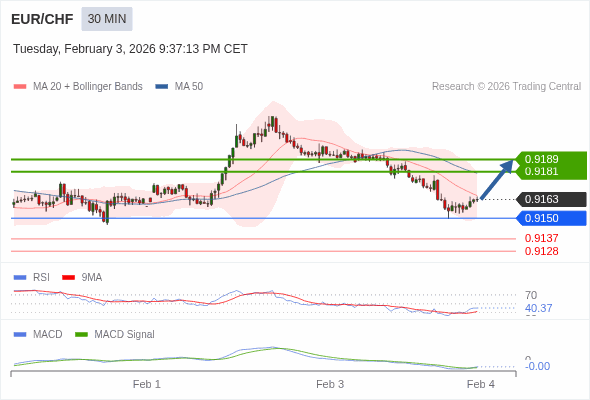Click the 30 MIN timeframe badge
This screenshot has height=400, width=590.
[x=107, y=19]
